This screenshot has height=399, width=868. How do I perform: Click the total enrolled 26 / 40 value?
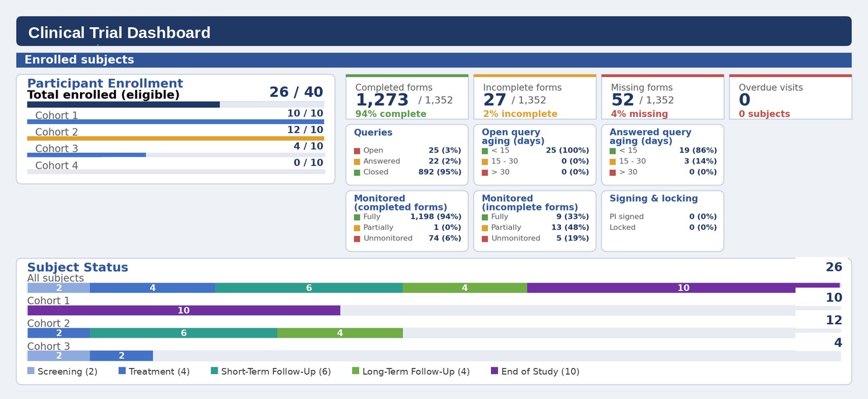296,92
